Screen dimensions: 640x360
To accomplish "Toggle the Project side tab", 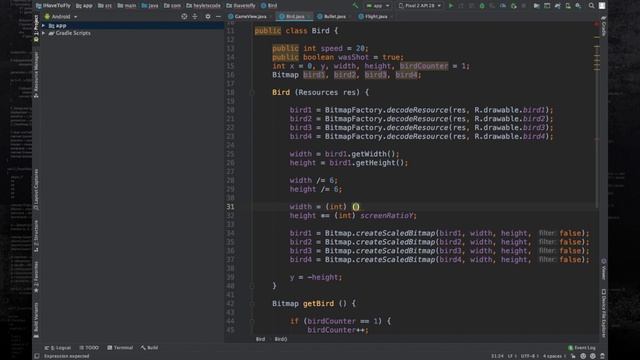I will coord(36,29).
